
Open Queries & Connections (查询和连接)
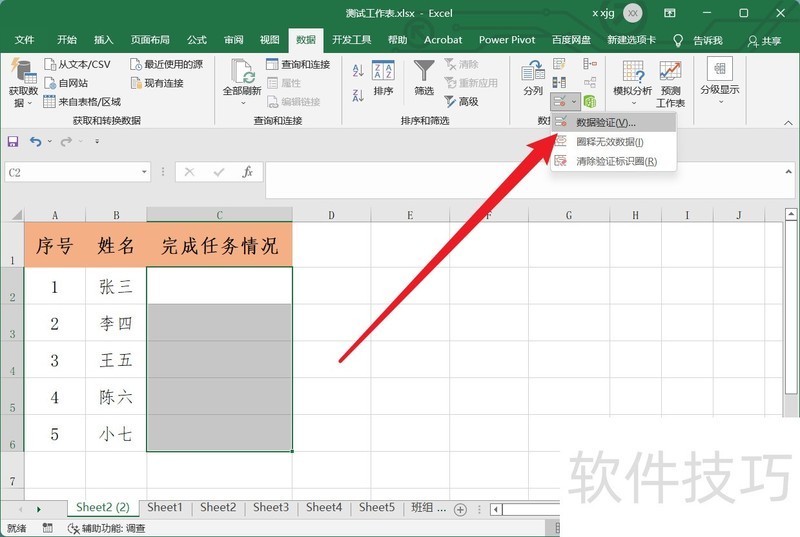298,64
